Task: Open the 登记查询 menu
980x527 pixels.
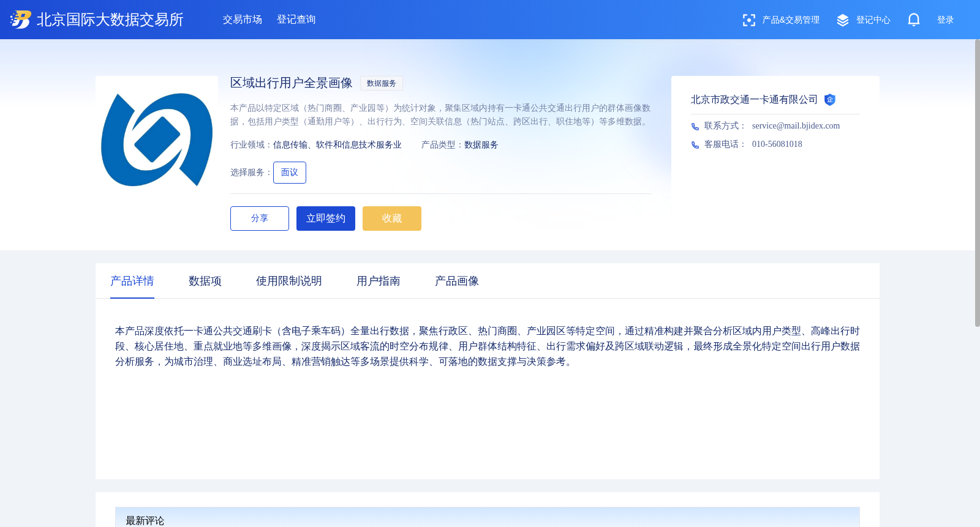Action: click(x=296, y=20)
